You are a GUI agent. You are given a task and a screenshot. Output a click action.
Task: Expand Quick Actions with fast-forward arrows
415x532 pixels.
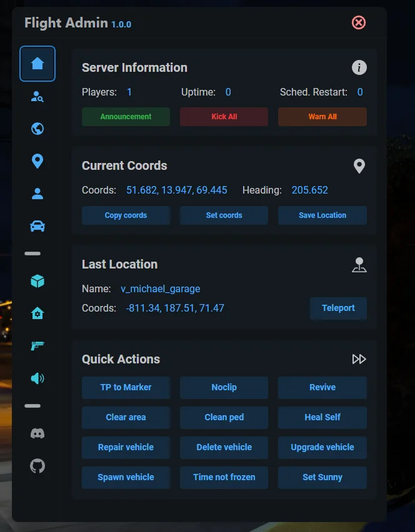click(359, 359)
